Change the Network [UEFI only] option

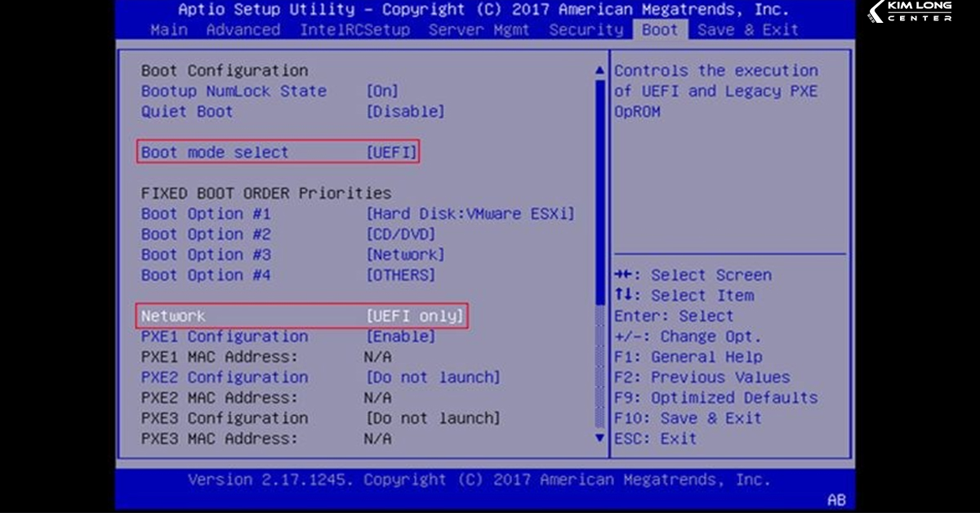coord(415,316)
